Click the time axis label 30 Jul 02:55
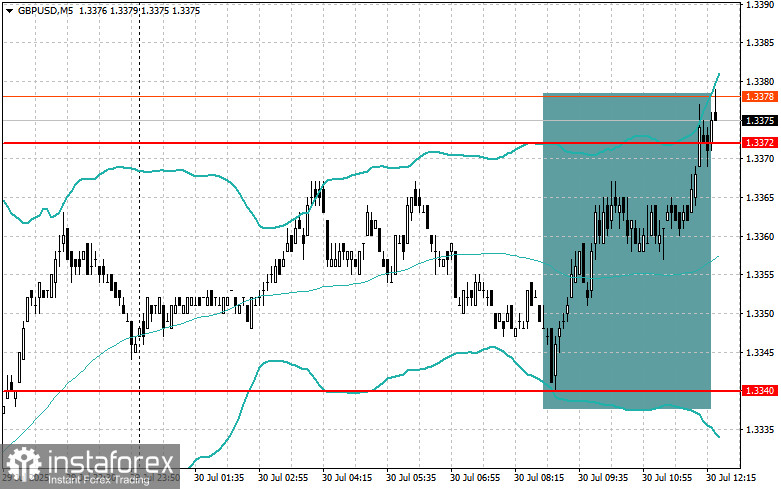This screenshot has width=781, height=489. click(283, 478)
